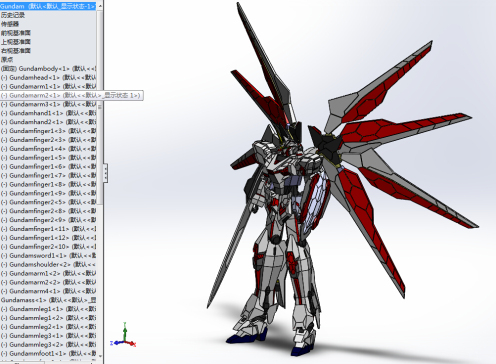
Task: Select Gundamfinger1<9> component
Action: [x=48, y=193]
